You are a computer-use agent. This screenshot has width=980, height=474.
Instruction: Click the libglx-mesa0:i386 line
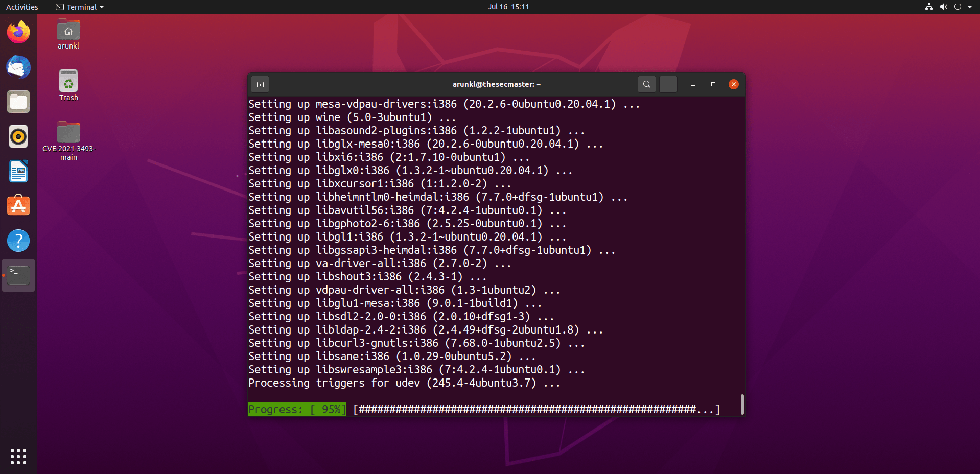tap(426, 144)
